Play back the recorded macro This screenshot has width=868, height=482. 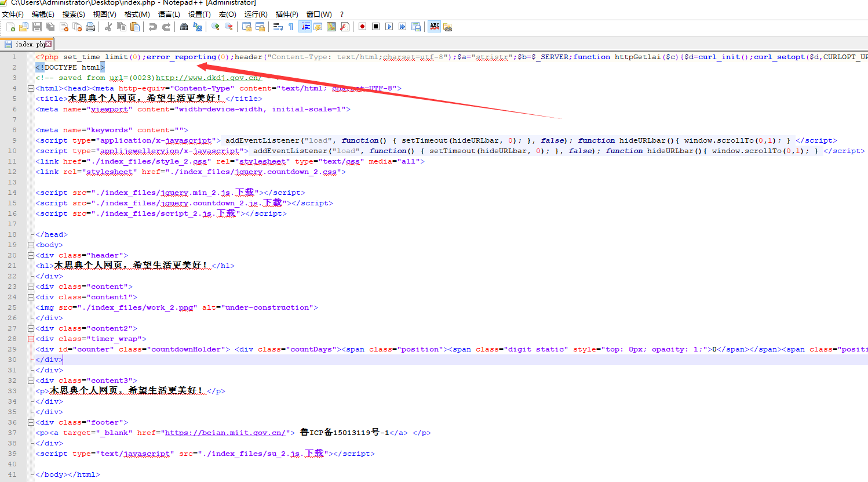tap(389, 27)
